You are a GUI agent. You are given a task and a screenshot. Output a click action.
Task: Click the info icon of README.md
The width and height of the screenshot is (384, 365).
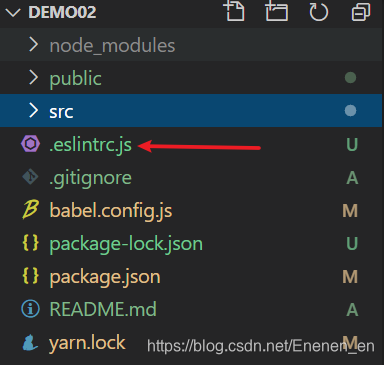[x=30, y=309]
